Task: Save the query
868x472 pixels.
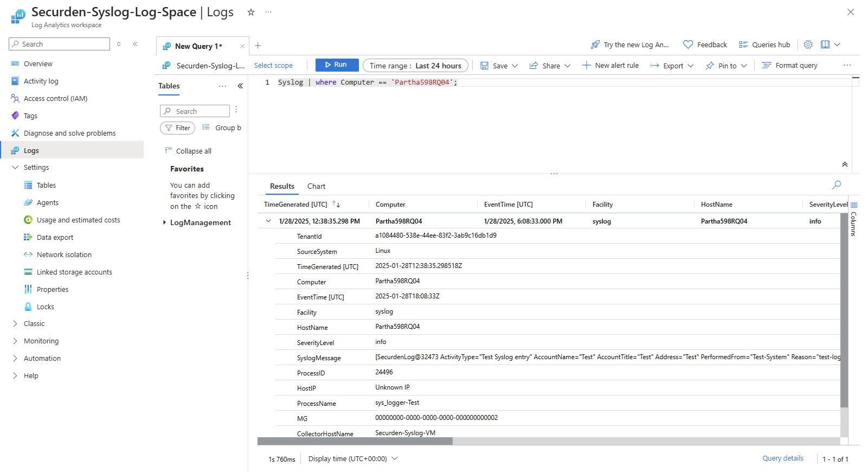Action: point(494,66)
